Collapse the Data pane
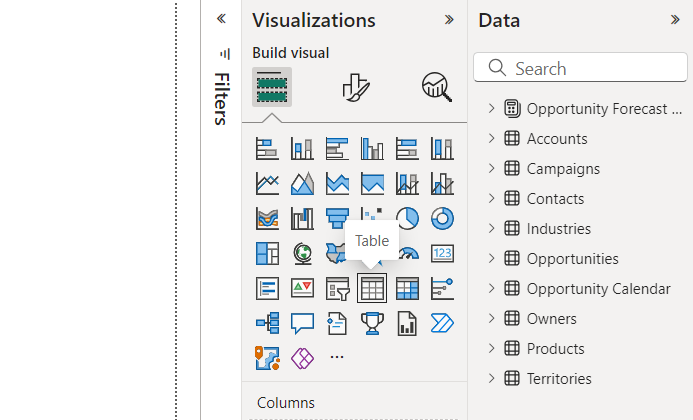 pos(675,20)
